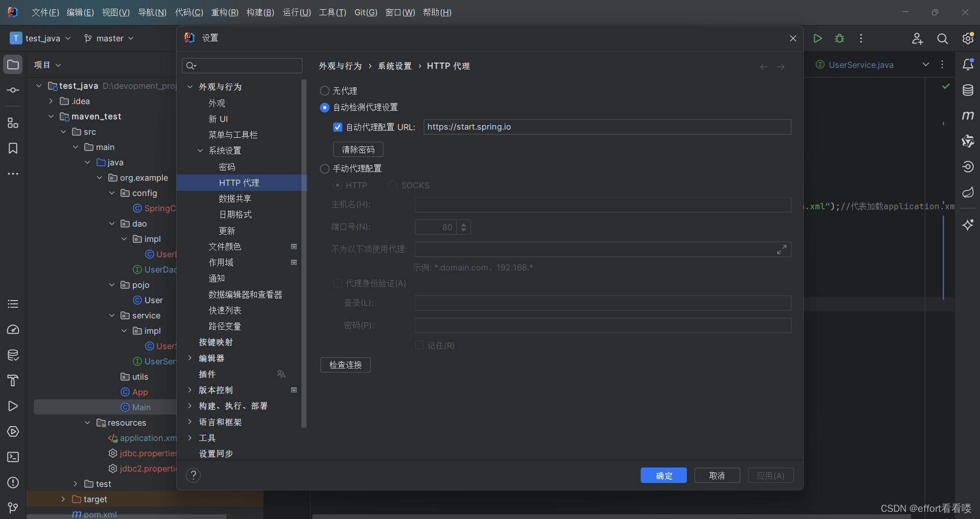
Task: Open the test_java project dropdown
Action: tap(40, 38)
